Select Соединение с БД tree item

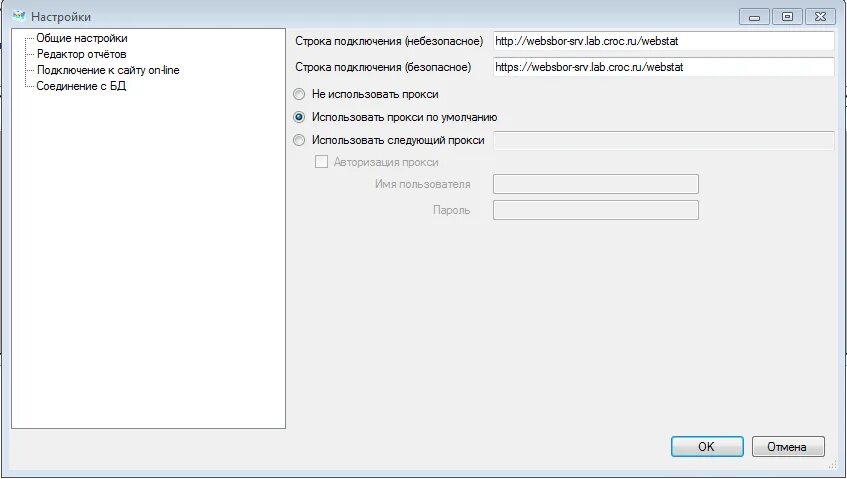[x=81, y=86]
